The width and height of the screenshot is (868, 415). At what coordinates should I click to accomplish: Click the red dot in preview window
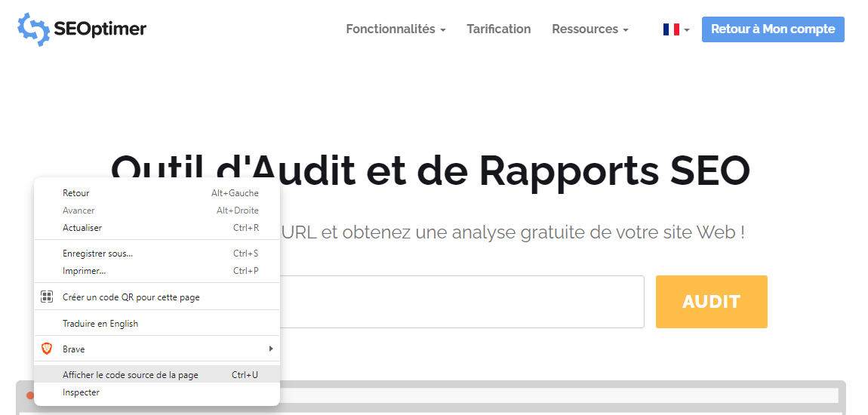click(30, 395)
